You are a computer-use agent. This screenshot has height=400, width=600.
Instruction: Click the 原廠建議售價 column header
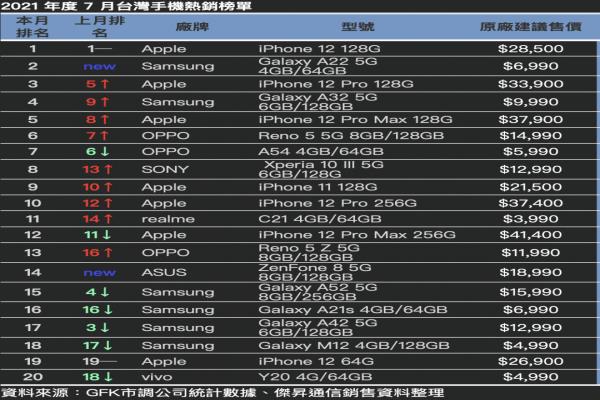530,27
